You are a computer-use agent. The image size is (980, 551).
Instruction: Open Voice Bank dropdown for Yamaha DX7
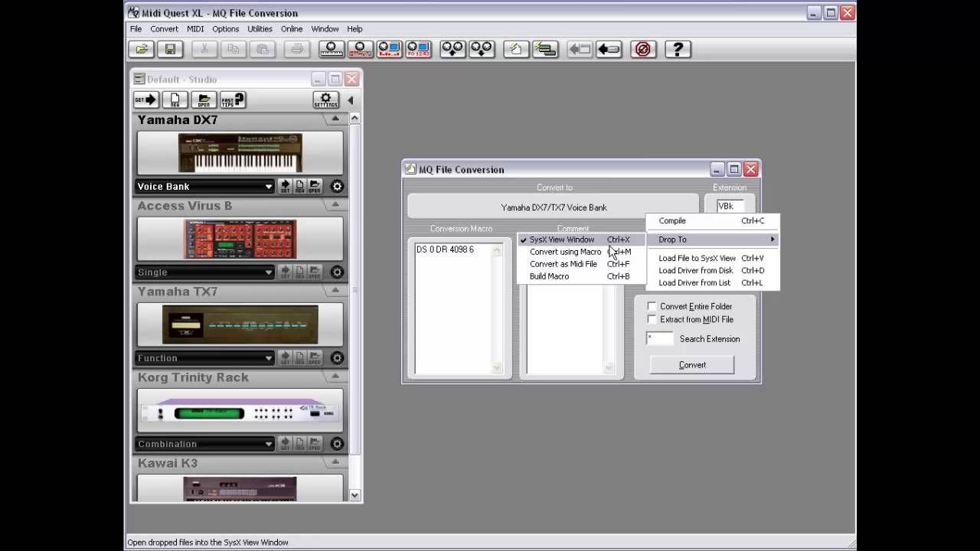tap(204, 186)
